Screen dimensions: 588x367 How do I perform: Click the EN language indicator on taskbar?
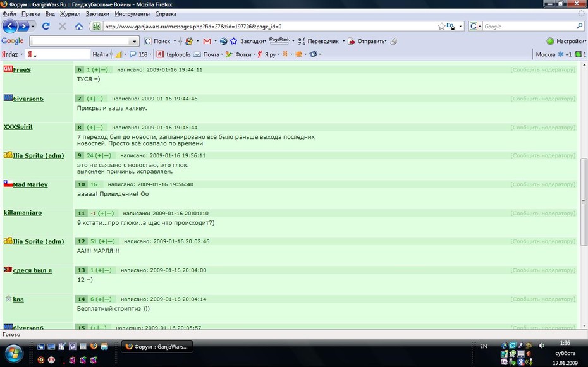(x=484, y=346)
